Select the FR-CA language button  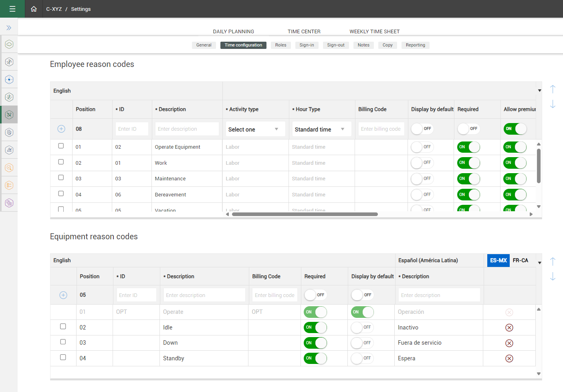[520, 260]
